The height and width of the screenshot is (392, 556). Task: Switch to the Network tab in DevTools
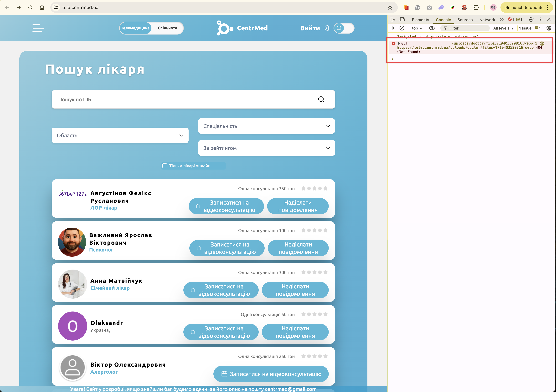487,20
